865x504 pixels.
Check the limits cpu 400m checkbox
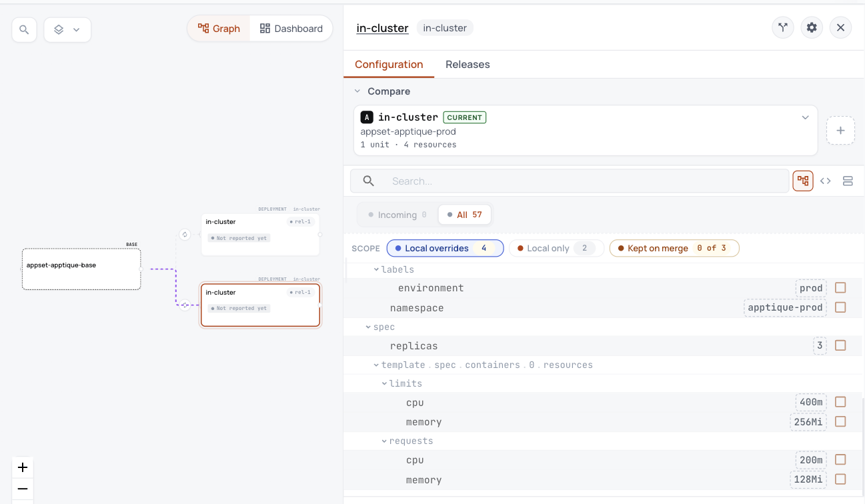pyautogui.click(x=840, y=402)
